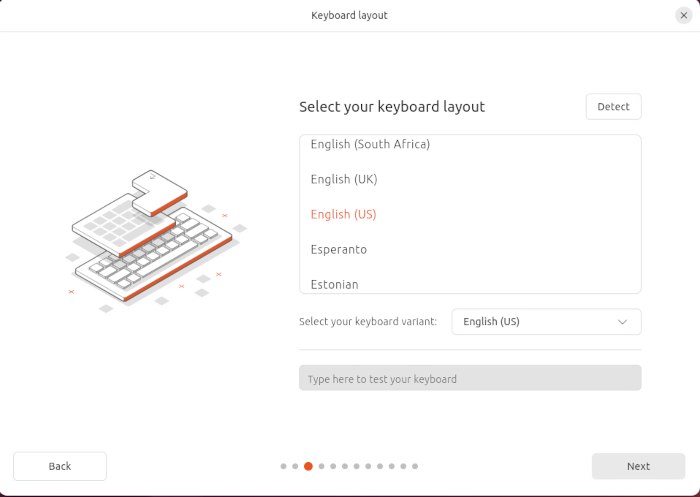Click the active orange step indicator dot
The height and width of the screenshot is (497, 700).
tap(308, 466)
